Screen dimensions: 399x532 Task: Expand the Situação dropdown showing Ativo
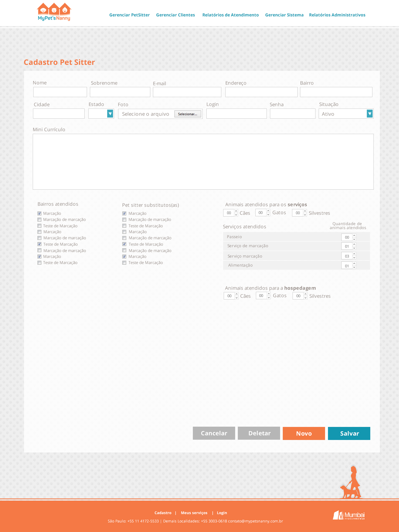point(369,114)
